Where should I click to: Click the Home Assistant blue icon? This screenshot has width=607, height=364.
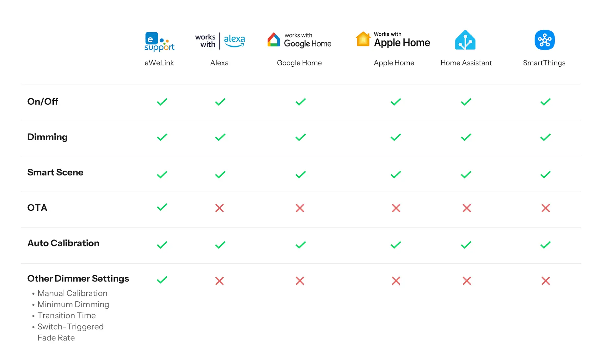point(465,40)
